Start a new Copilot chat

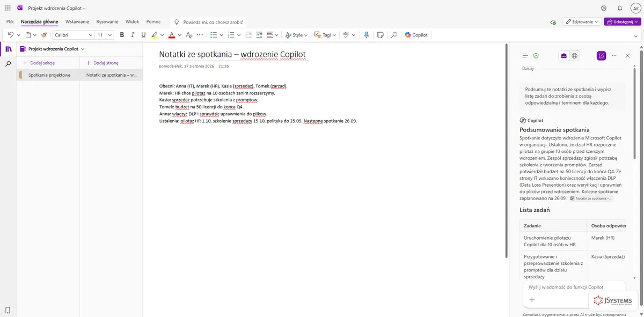pos(602,56)
